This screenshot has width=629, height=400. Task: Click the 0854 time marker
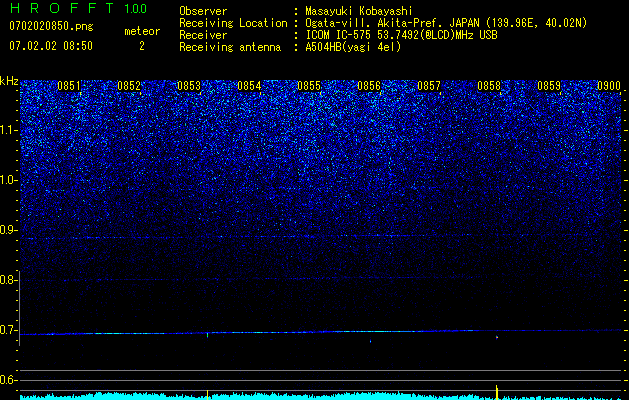click(x=249, y=86)
